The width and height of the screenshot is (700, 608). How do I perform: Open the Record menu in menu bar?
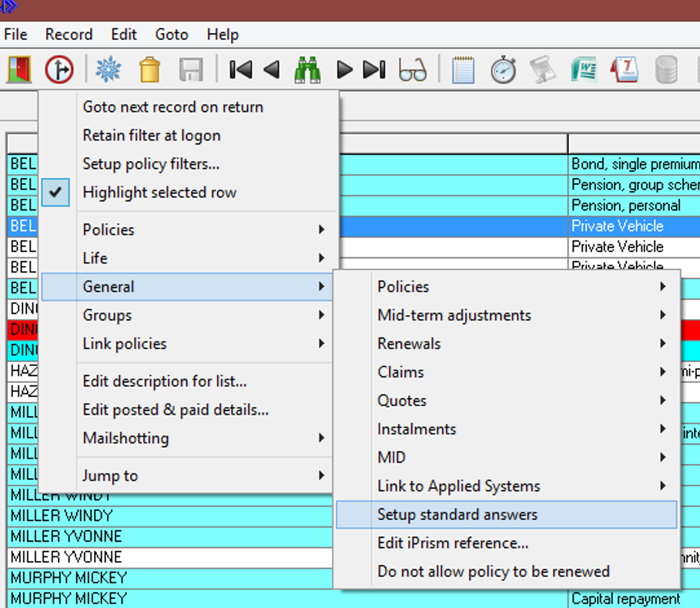(x=69, y=35)
